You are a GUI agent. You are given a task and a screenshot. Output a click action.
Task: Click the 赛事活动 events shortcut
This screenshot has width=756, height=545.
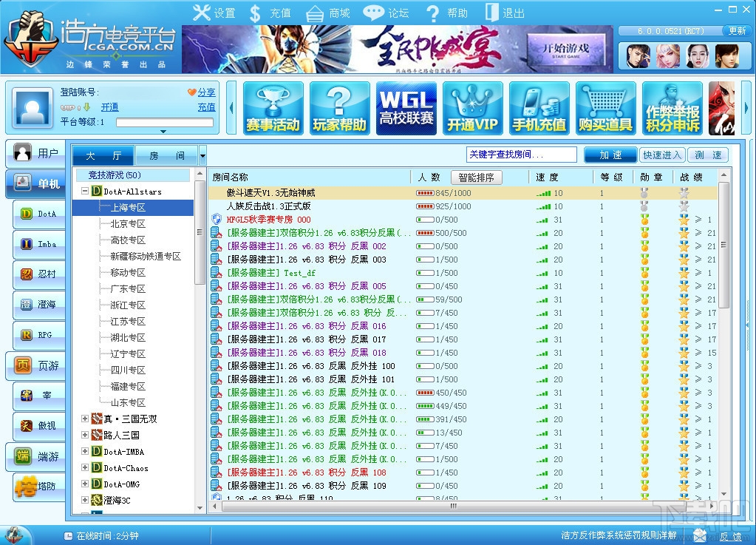(x=273, y=108)
